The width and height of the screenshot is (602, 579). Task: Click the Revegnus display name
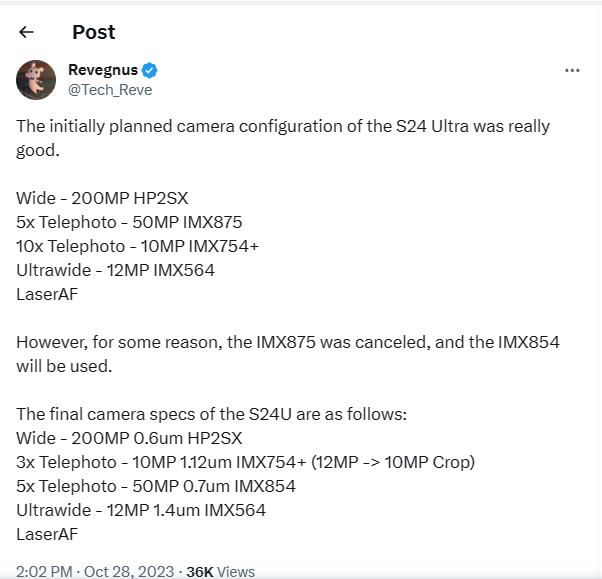pos(102,71)
